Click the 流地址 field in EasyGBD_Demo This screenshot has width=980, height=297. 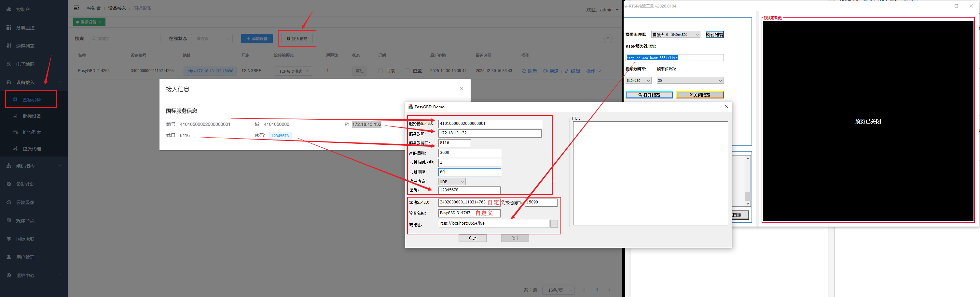494,224
